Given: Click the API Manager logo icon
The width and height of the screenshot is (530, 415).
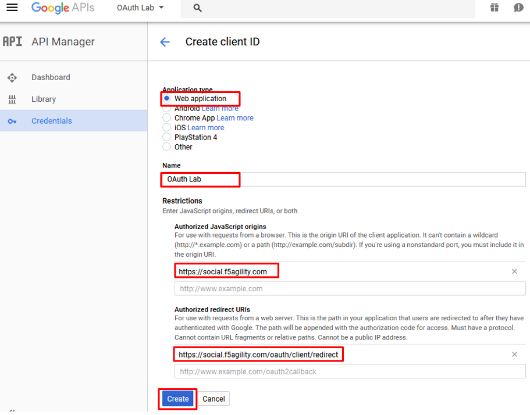Looking at the screenshot, I should tap(12, 42).
